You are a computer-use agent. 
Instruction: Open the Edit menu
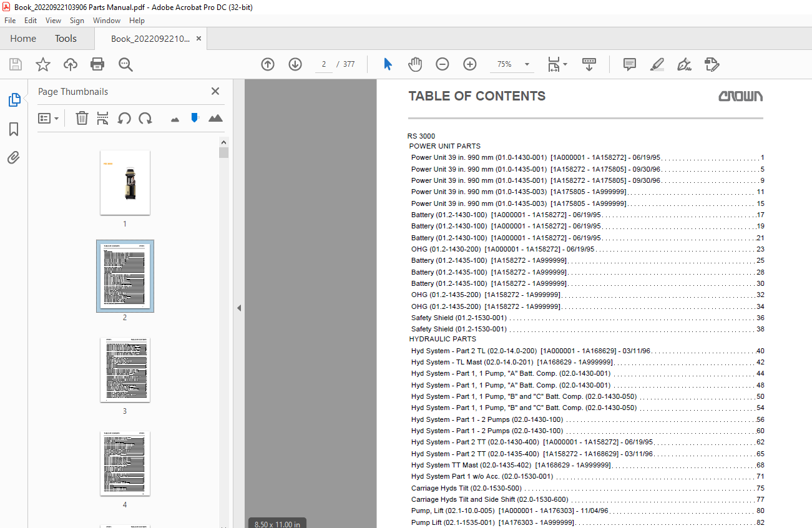[x=31, y=21]
